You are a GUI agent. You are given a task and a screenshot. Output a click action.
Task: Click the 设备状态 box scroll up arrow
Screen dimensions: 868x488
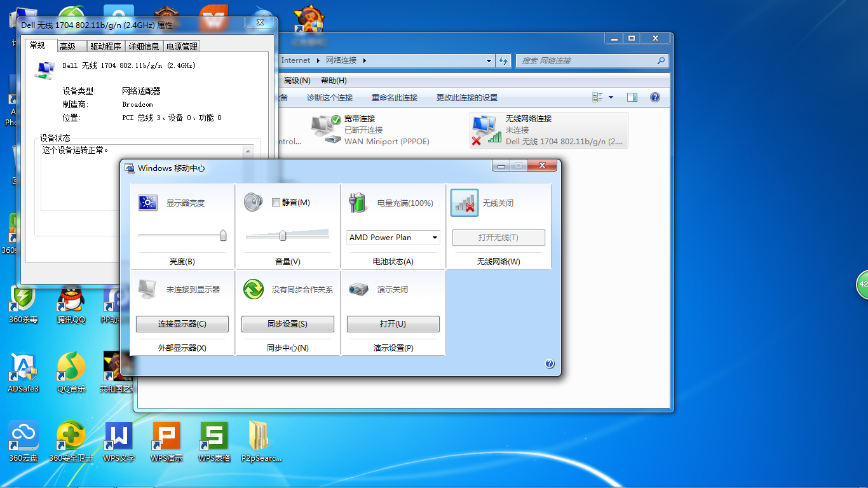[x=248, y=152]
